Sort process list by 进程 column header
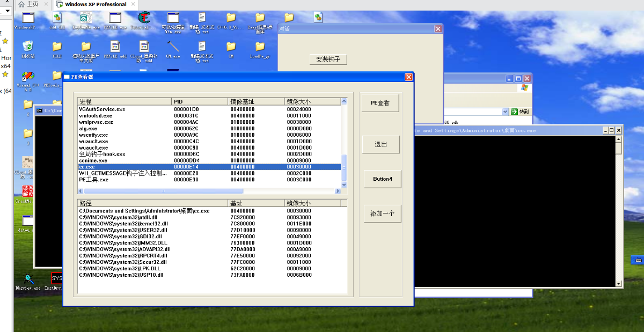Screen dimensions: 644x332 (x=125, y=101)
